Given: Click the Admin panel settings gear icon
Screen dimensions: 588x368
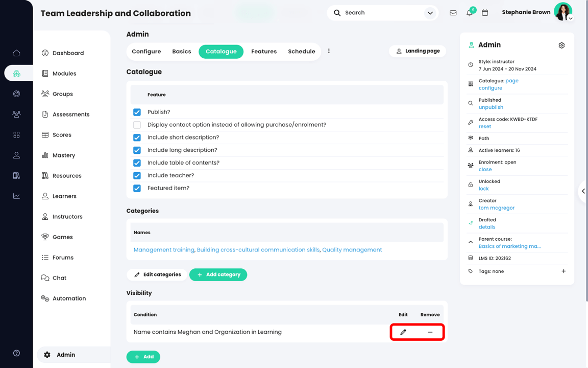Looking at the screenshot, I should tap(561, 45).
